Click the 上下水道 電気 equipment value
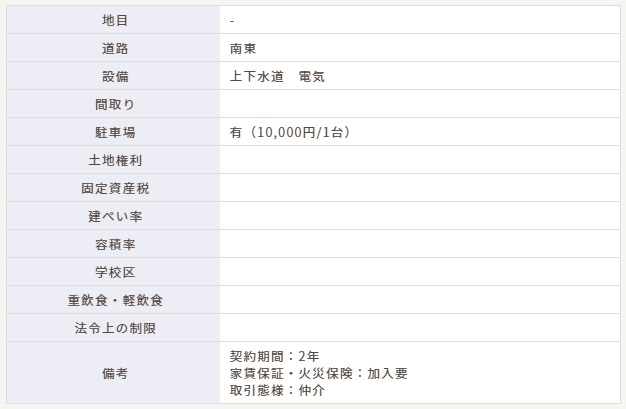This screenshot has height=409, width=626. (276, 76)
